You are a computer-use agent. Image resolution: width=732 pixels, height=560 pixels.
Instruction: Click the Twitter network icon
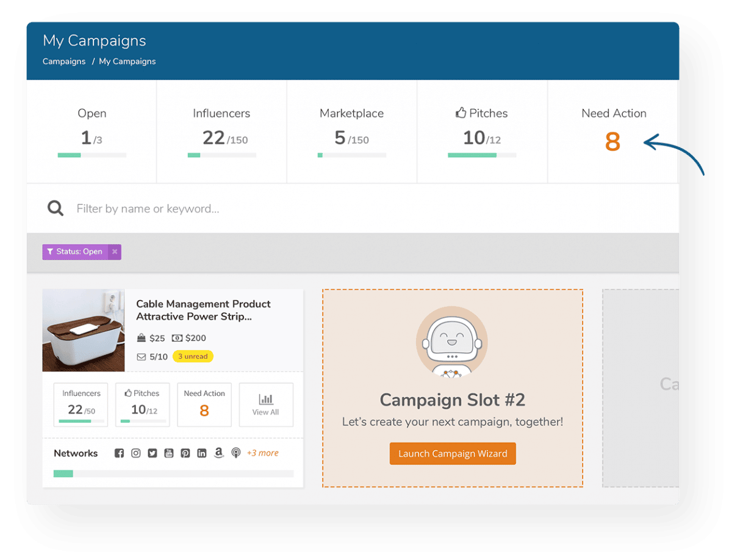click(152, 453)
